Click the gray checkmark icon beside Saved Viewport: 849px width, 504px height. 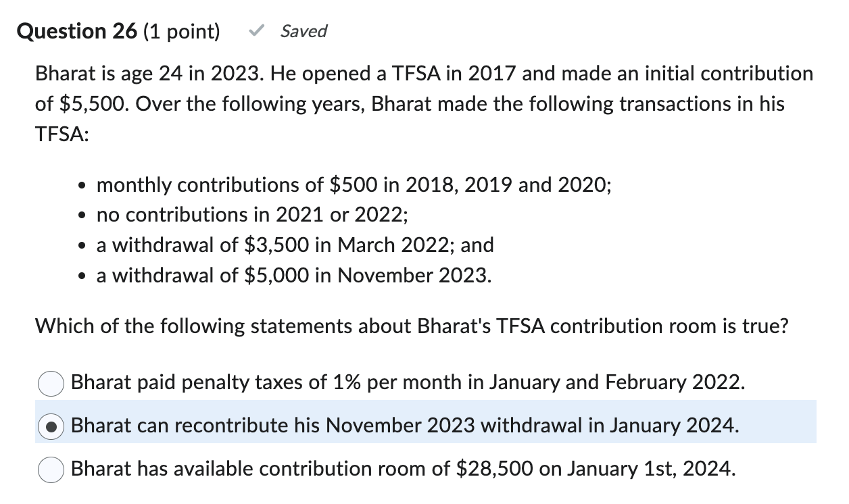256,30
